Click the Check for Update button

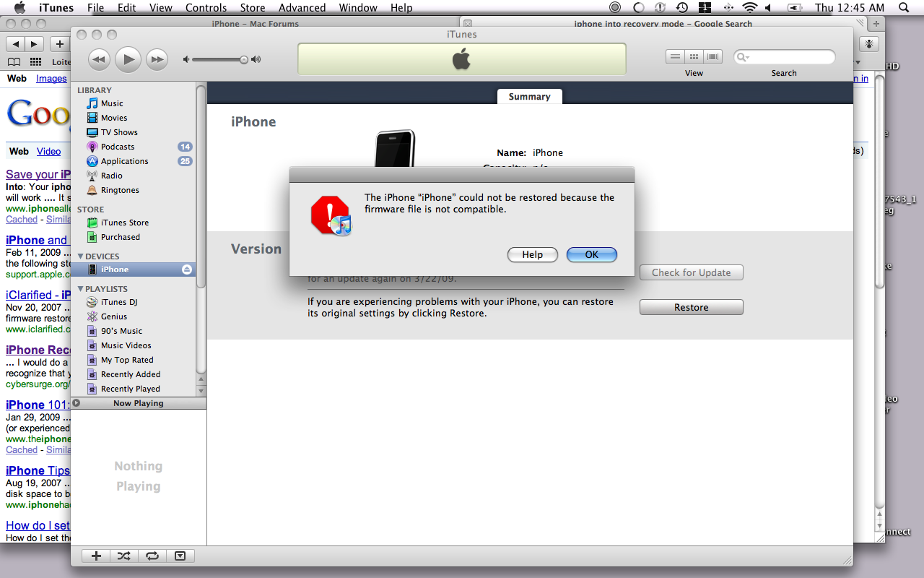click(x=692, y=273)
